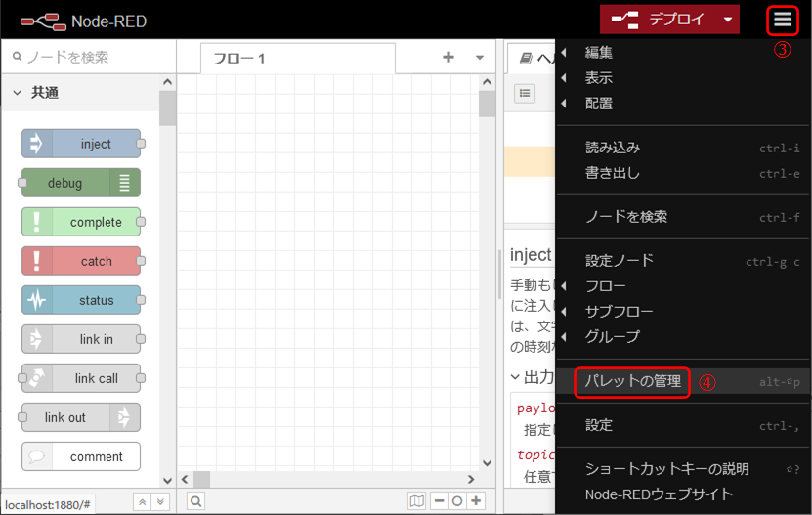Select the フロー 1 tab
Viewport: 812px width, 515px height.
(x=240, y=59)
